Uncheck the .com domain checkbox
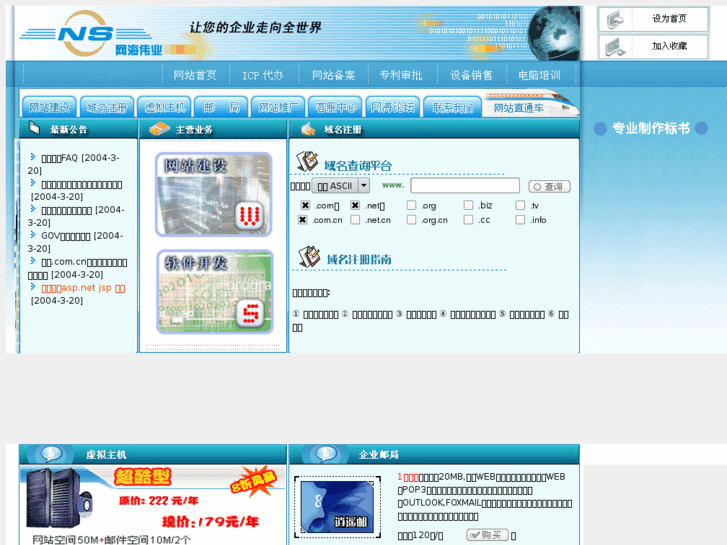The height and width of the screenshot is (545, 727). click(x=305, y=205)
